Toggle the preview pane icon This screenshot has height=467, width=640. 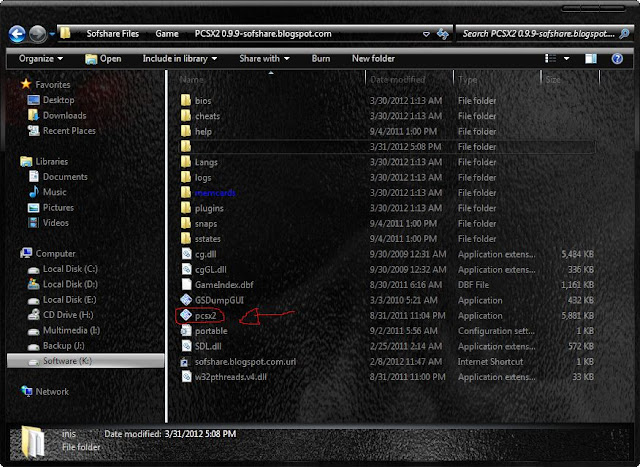pos(591,58)
